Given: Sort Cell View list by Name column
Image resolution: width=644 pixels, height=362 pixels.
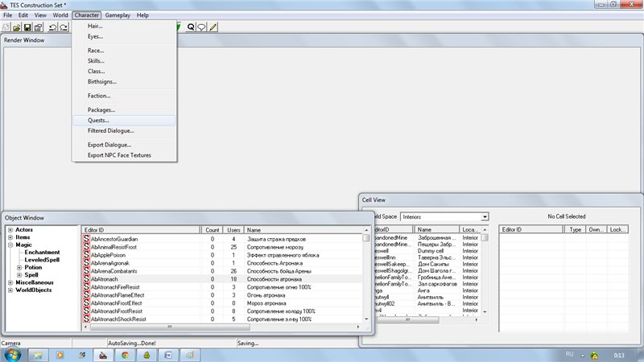Looking at the screenshot, I should click(436, 230).
